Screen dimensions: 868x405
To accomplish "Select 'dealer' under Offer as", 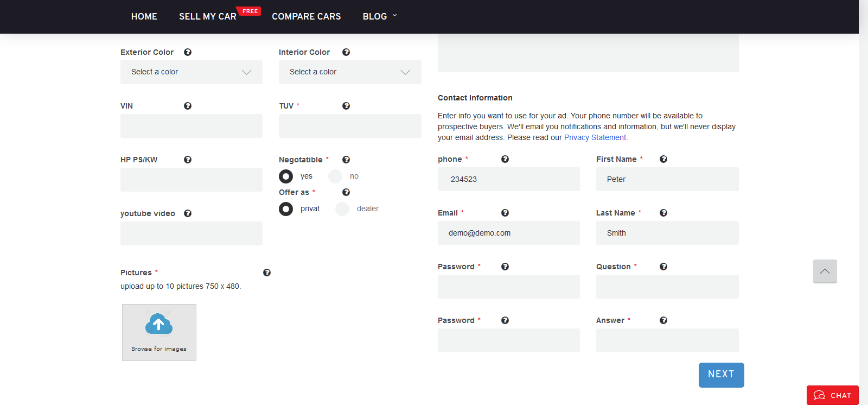I will (342, 209).
